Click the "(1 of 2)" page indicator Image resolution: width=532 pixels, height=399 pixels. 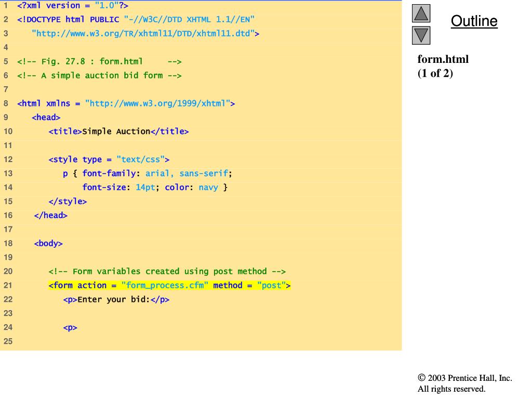(x=435, y=73)
